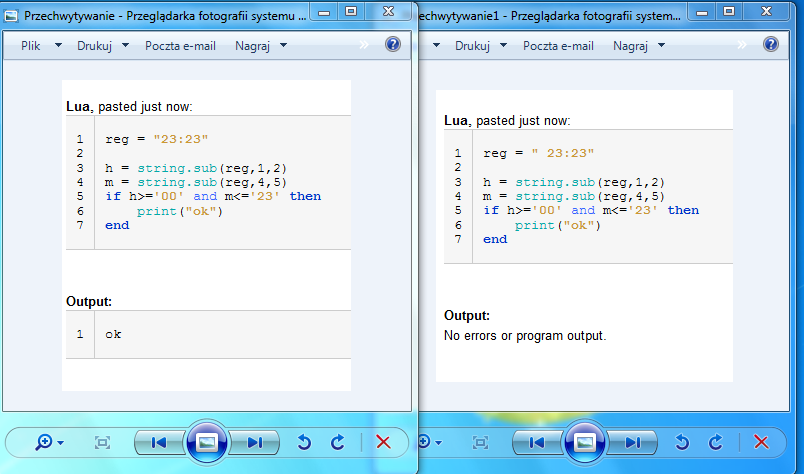Click the zoom magnifier in left viewer
Viewport: 804px width, 474px height.
(44, 442)
